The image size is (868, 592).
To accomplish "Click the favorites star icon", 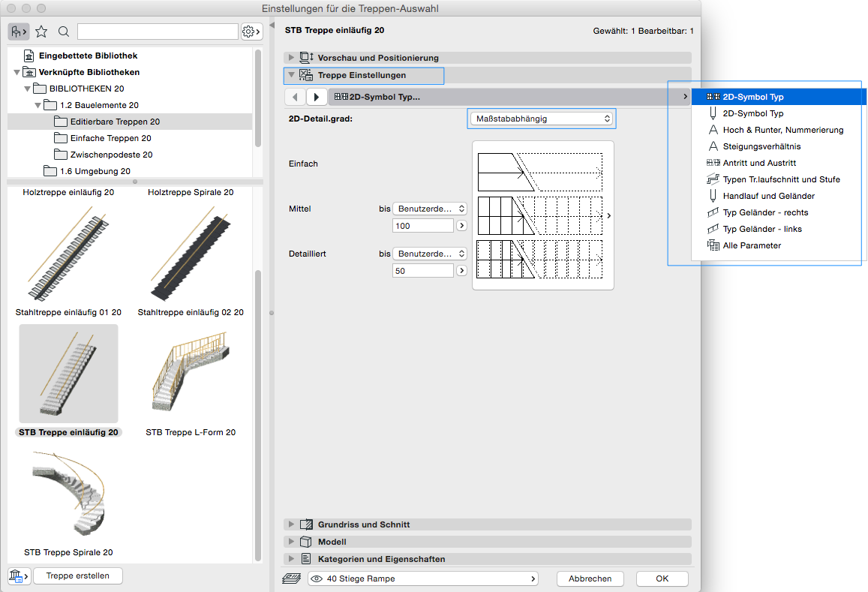I will 41,32.
